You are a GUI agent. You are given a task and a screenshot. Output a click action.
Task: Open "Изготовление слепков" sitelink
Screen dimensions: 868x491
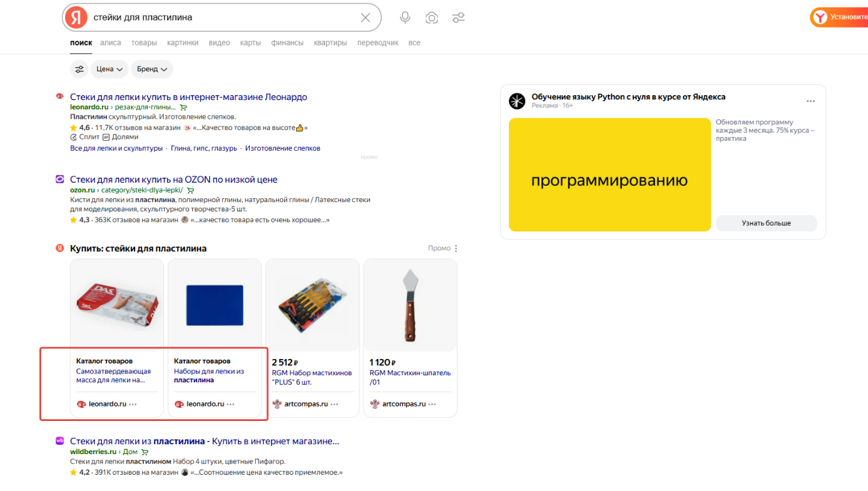click(x=283, y=148)
